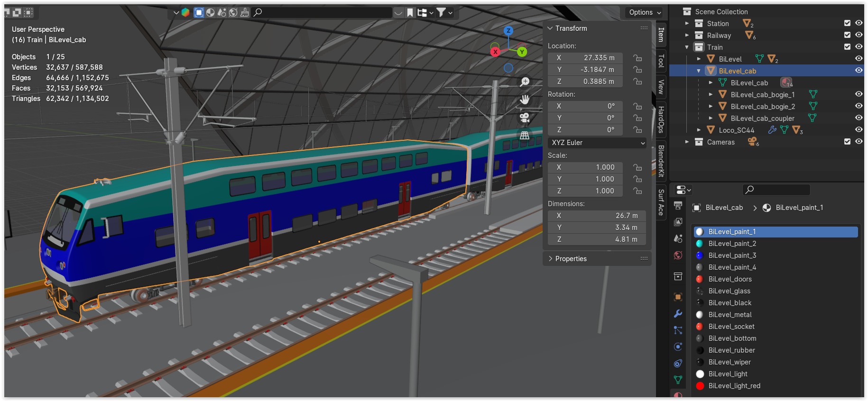Click the properties editor search field
This screenshot has width=868, height=401.
pyautogui.click(x=776, y=190)
